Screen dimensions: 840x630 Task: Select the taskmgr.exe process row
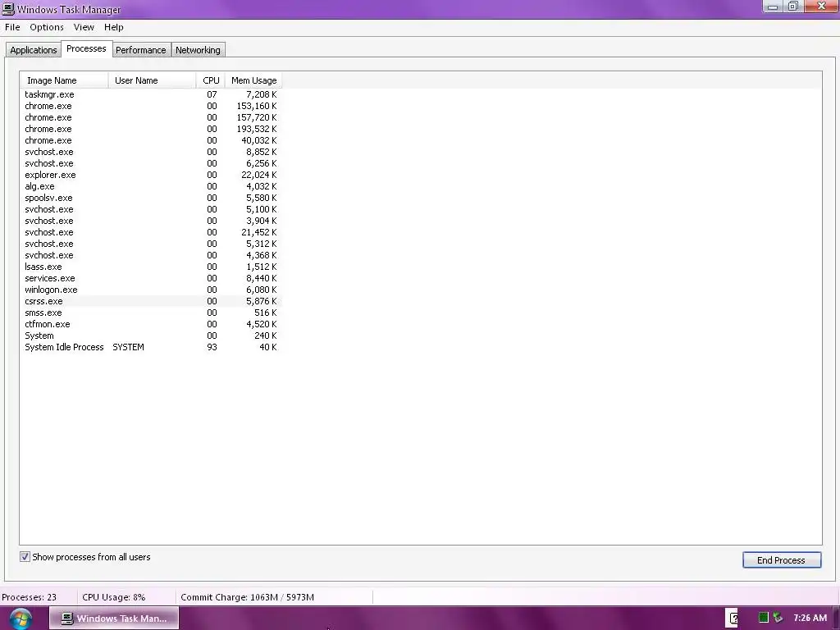(x=151, y=94)
